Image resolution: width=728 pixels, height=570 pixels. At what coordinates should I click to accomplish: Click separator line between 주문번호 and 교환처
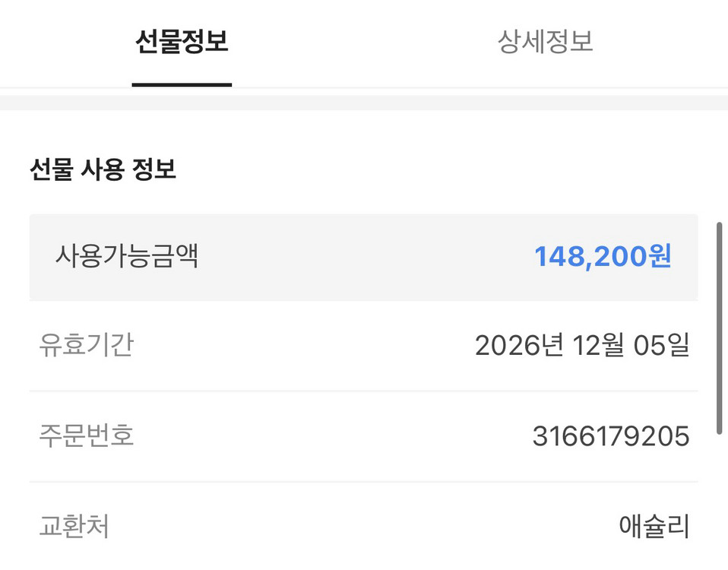(363, 482)
